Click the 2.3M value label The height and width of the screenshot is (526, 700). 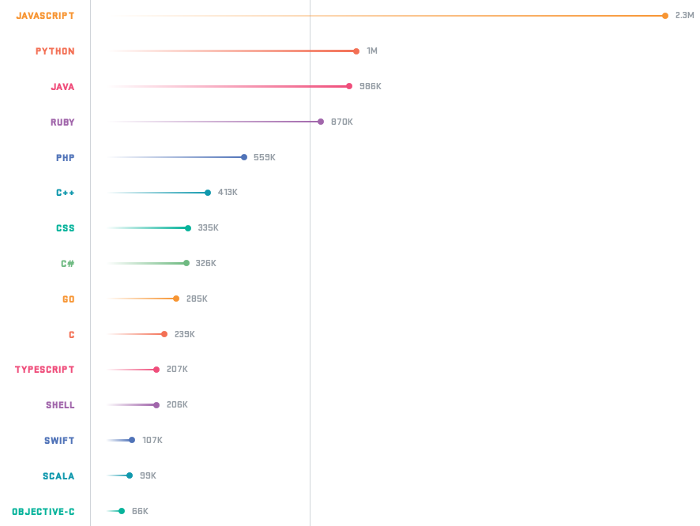click(684, 15)
